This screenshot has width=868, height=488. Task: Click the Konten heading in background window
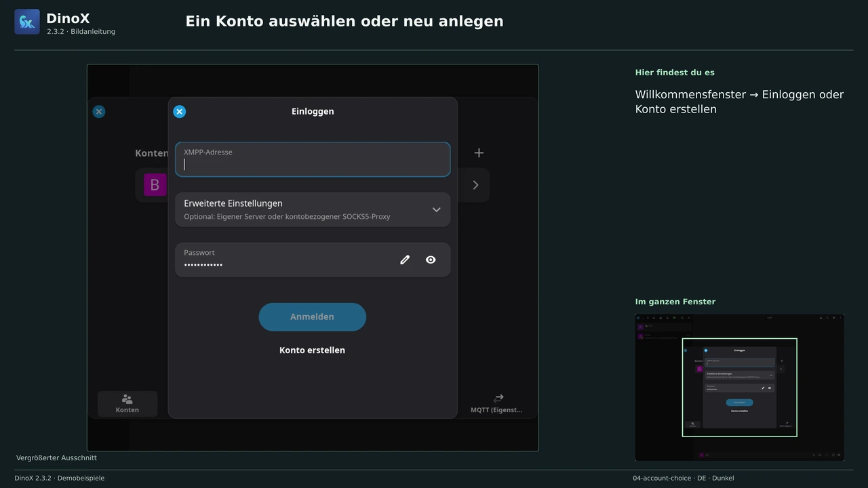point(152,153)
